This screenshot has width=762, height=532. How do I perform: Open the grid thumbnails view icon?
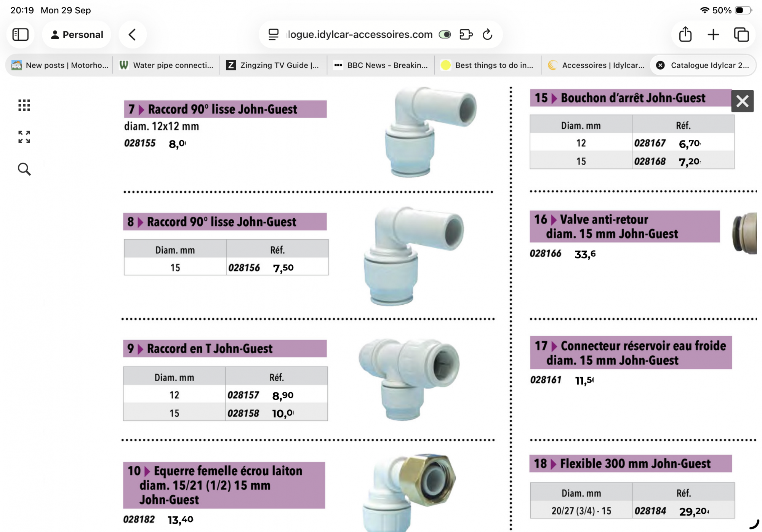pos(24,105)
